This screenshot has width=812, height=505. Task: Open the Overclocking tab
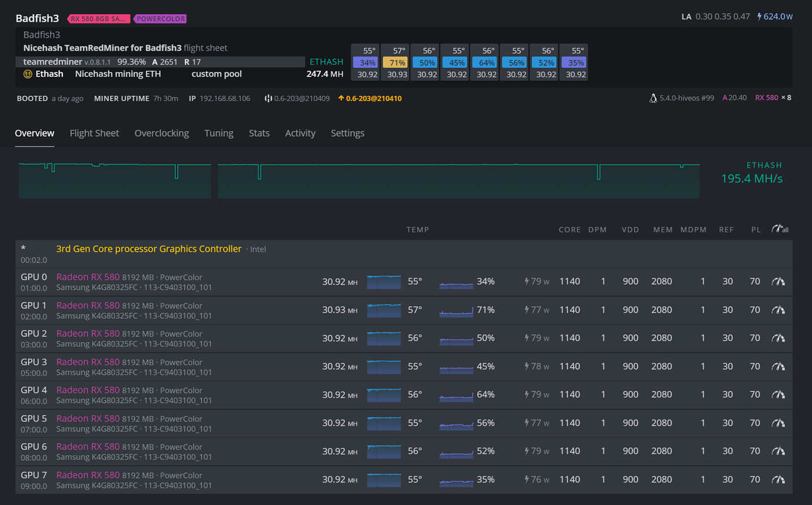(x=162, y=133)
